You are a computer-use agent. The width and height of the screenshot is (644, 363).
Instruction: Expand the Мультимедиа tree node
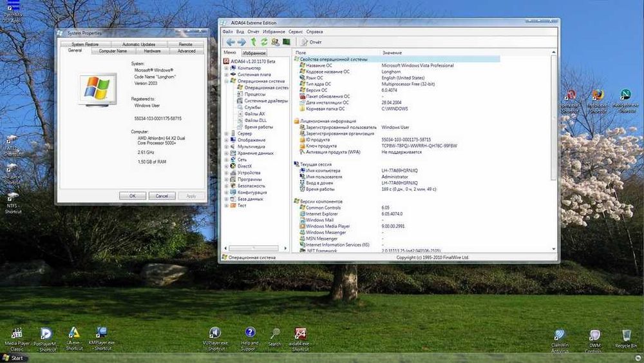point(226,147)
